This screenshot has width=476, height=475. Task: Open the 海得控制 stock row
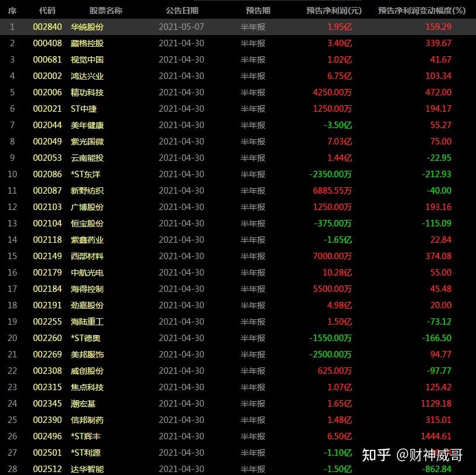click(x=238, y=289)
